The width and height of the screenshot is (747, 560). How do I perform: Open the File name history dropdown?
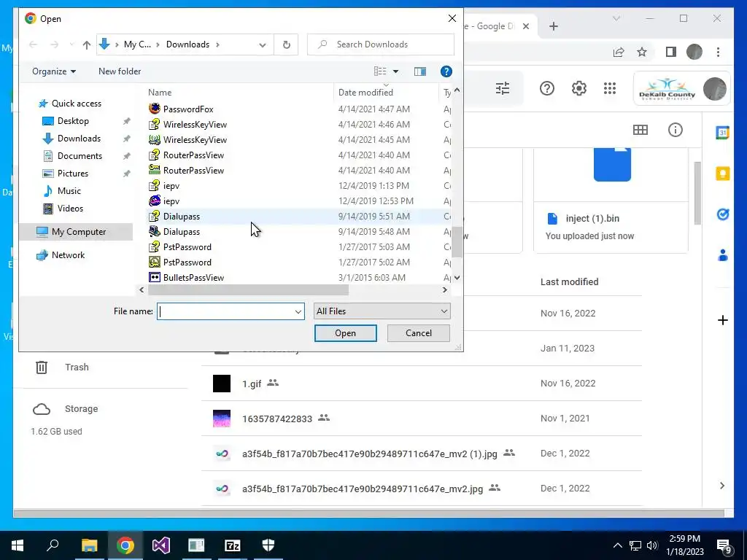click(298, 311)
